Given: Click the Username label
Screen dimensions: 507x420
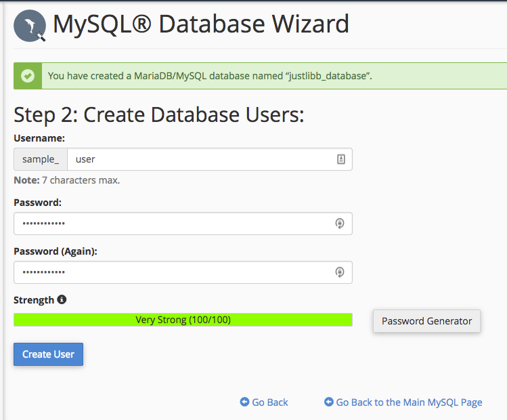Looking at the screenshot, I should pyautogui.click(x=39, y=138).
